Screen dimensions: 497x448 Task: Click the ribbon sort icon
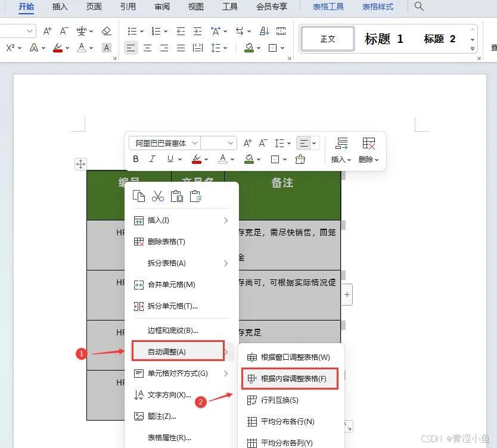[x=265, y=31]
